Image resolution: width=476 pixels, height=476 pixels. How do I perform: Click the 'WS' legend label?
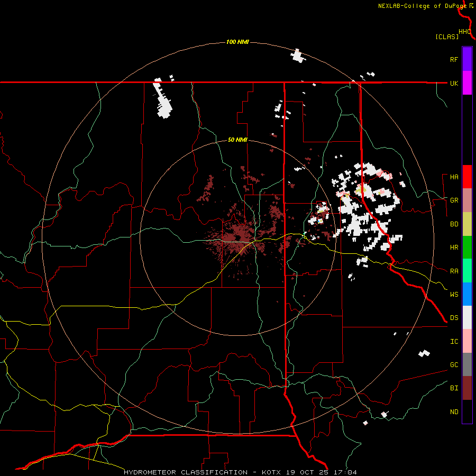[x=454, y=294]
